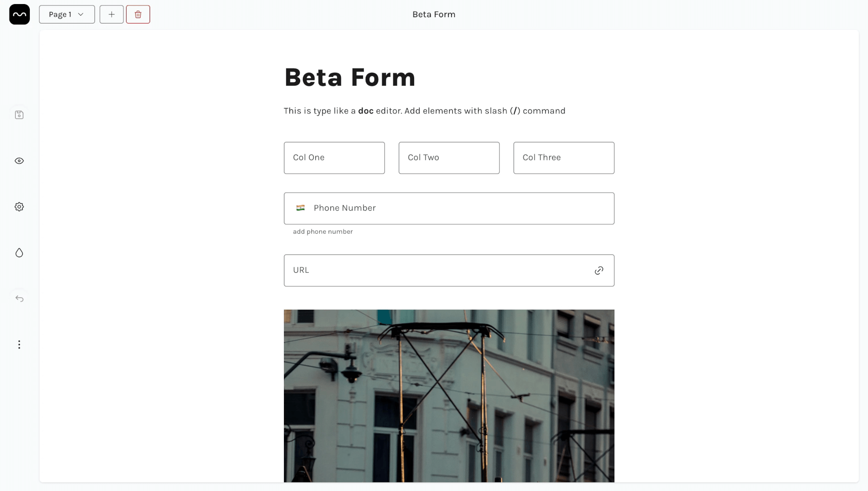Click the save icon in sidebar
Image resolution: width=868 pixels, height=491 pixels.
point(19,115)
